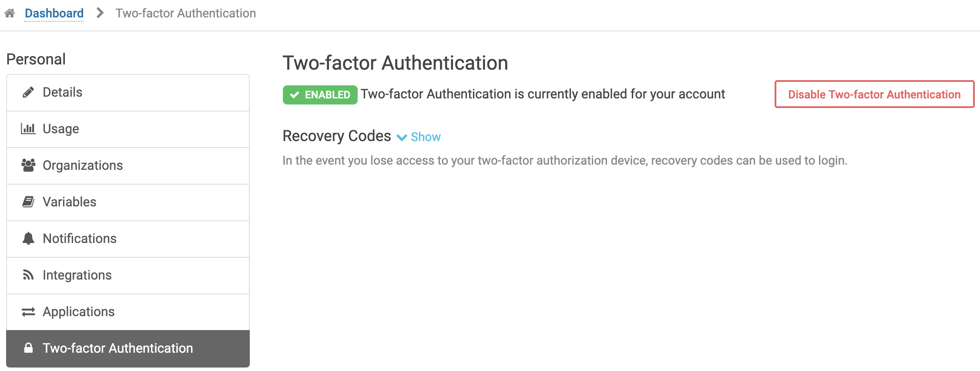
Task: Open the Usage section
Action: coord(60,129)
